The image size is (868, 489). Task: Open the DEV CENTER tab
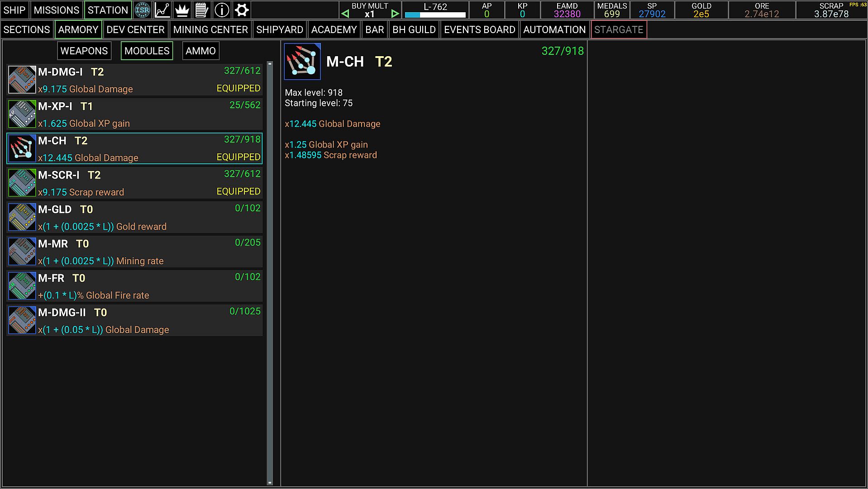point(135,30)
